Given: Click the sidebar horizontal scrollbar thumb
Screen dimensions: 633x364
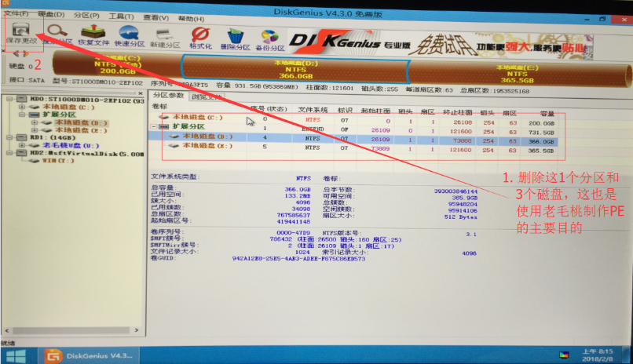Looking at the screenshot, I should [x=71, y=330].
